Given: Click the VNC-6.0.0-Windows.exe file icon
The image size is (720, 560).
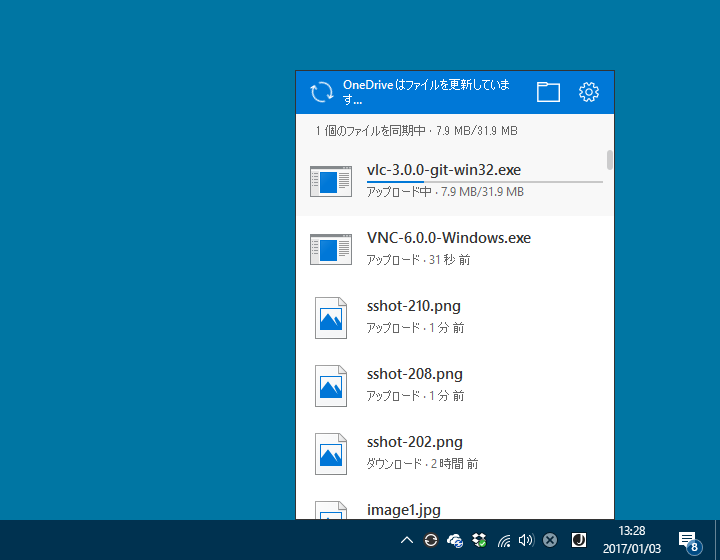Looking at the screenshot, I should 331,250.
